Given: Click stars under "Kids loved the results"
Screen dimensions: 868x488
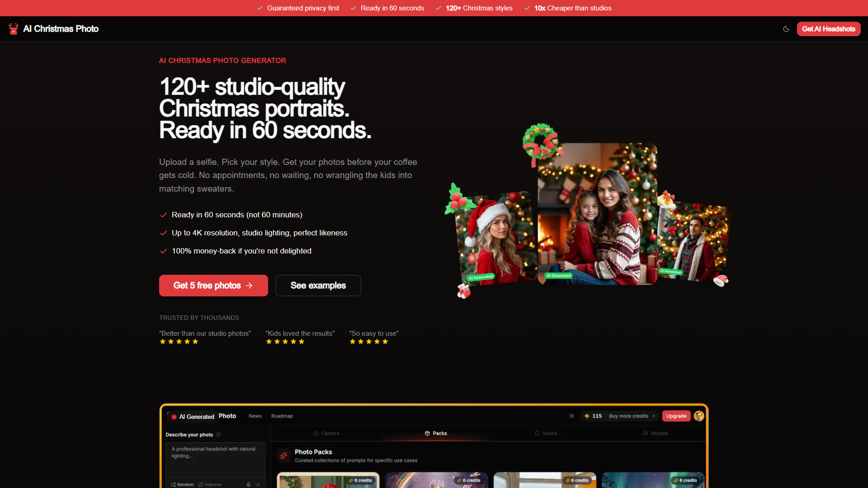Looking at the screenshot, I should pos(285,342).
